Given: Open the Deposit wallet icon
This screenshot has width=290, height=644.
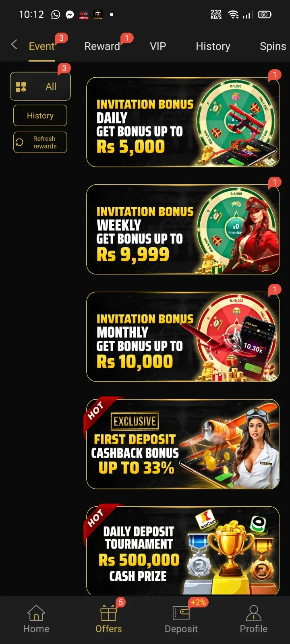Looking at the screenshot, I should click(181, 613).
